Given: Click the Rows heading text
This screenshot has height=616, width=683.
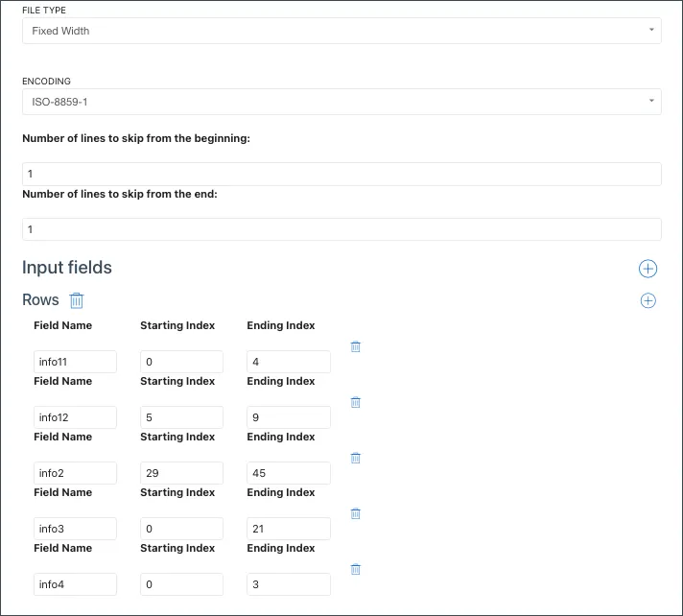Looking at the screenshot, I should click(x=40, y=299).
